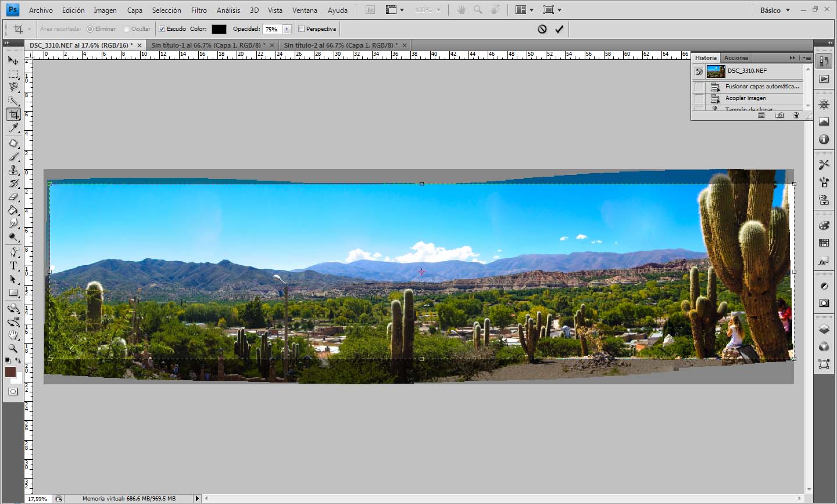Select the Eliminar radio option
Image resolution: width=837 pixels, height=504 pixels.
pos(90,28)
